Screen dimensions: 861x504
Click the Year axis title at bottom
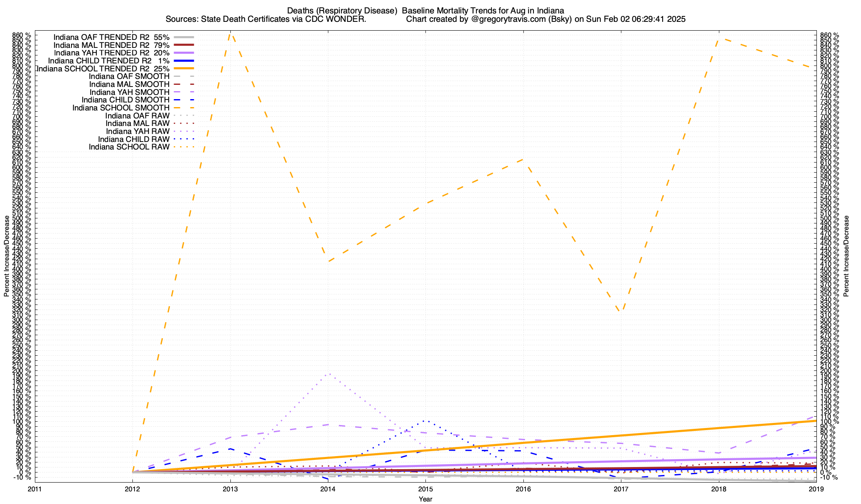[x=425, y=499]
